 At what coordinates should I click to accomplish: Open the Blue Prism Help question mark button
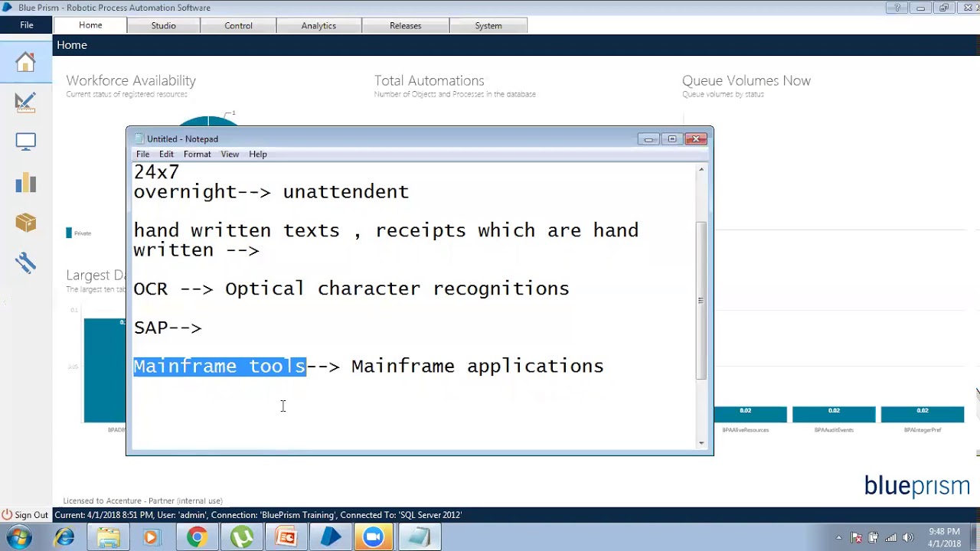[x=897, y=8]
